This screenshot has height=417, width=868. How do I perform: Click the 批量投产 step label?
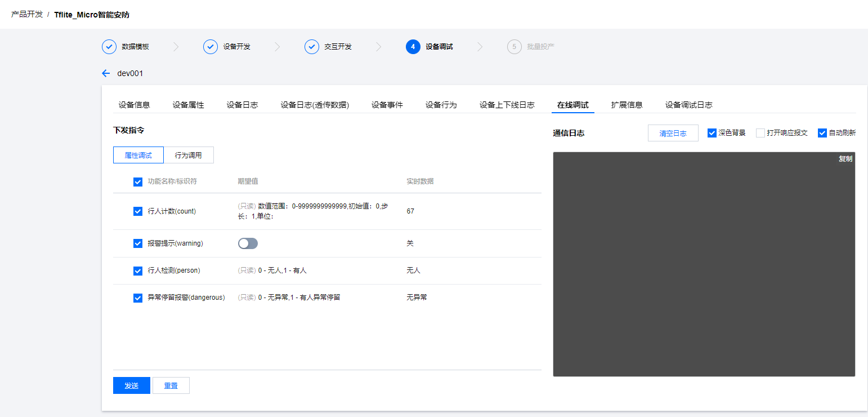point(541,47)
